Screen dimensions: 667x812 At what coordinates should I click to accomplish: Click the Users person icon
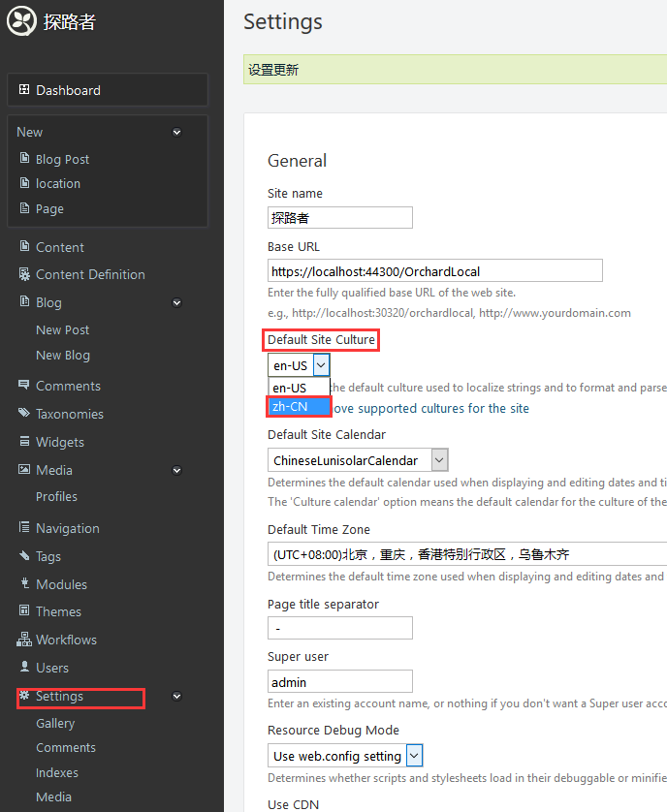[x=24, y=667]
